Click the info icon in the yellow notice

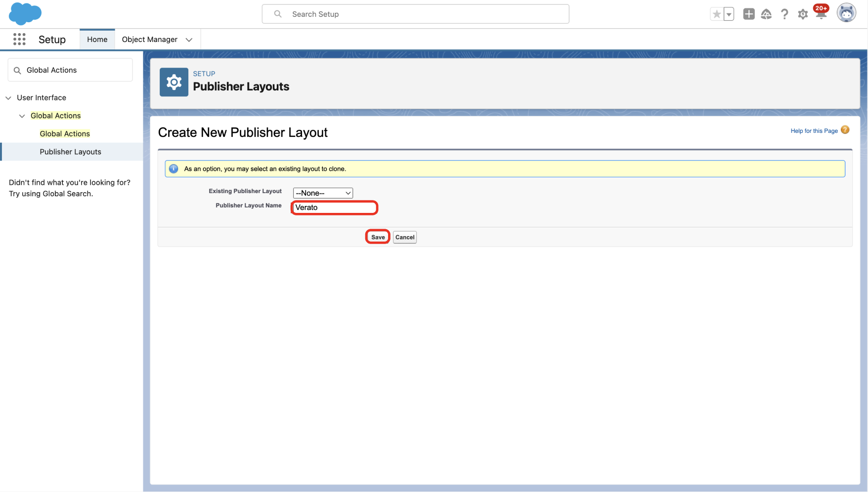pos(174,169)
